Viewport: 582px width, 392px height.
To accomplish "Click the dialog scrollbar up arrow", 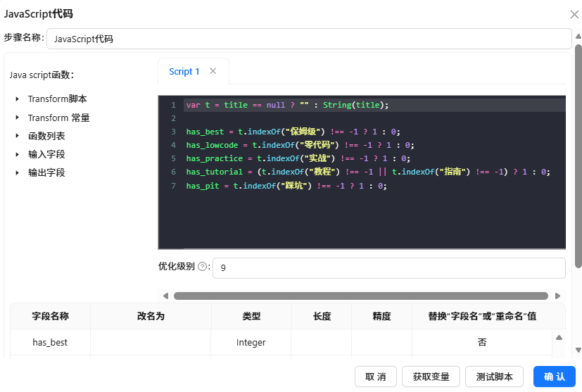I will pyautogui.click(x=578, y=37).
